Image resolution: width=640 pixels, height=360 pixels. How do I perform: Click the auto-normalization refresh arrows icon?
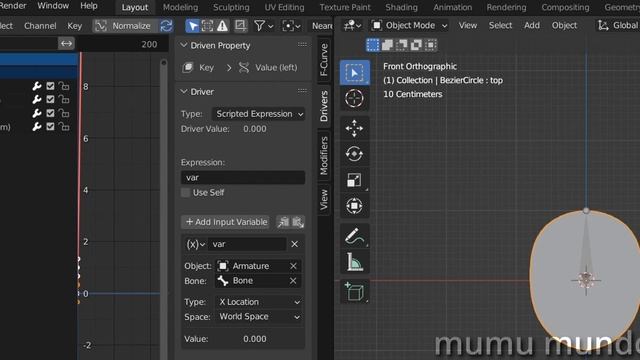[x=166, y=26]
